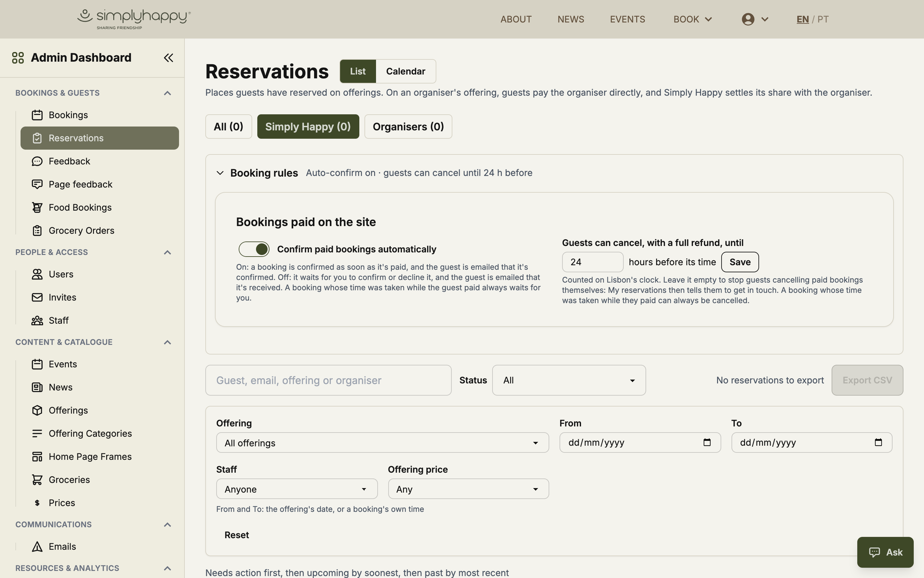Click the Invites envelope icon

(x=37, y=297)
